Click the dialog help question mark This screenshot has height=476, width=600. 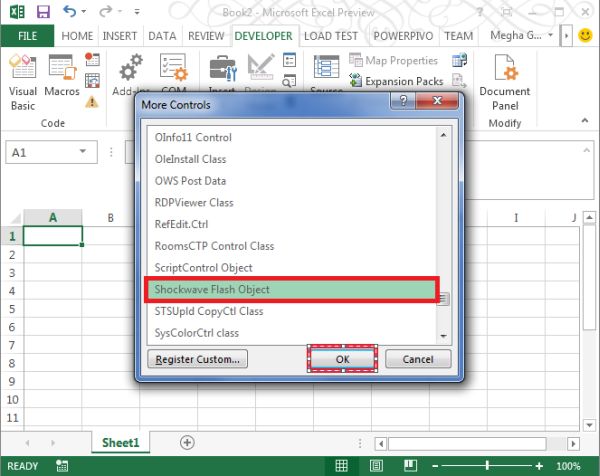pos(403,101)
